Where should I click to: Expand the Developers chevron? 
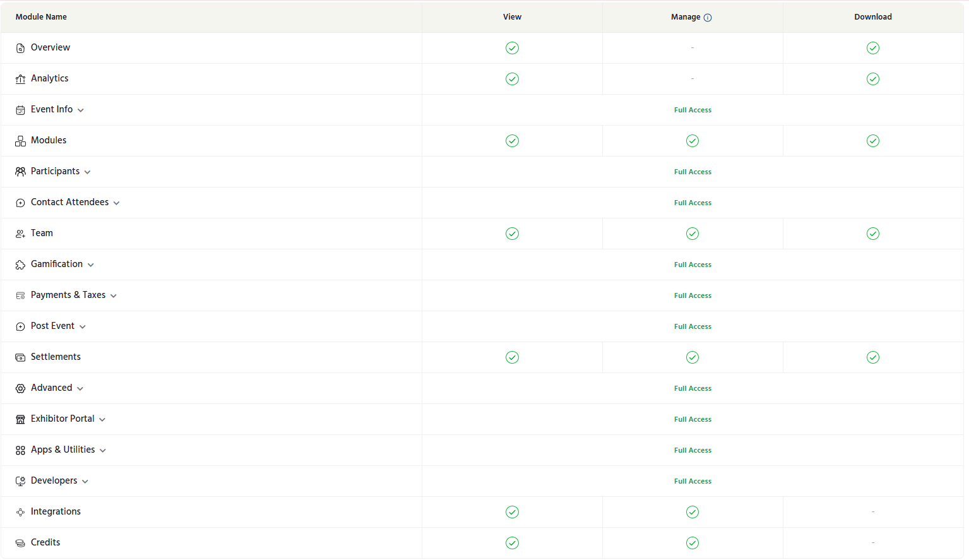tap(85, 482)
